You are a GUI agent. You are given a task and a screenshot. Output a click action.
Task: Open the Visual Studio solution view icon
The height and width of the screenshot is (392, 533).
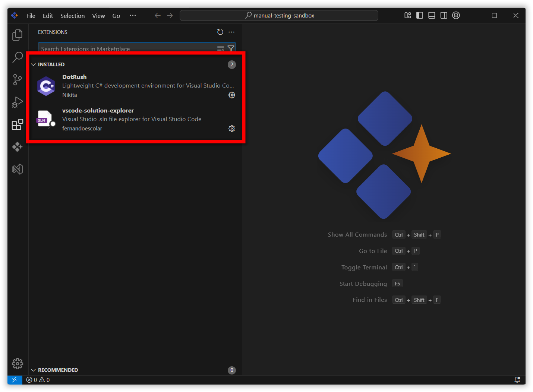pos(18,169)
